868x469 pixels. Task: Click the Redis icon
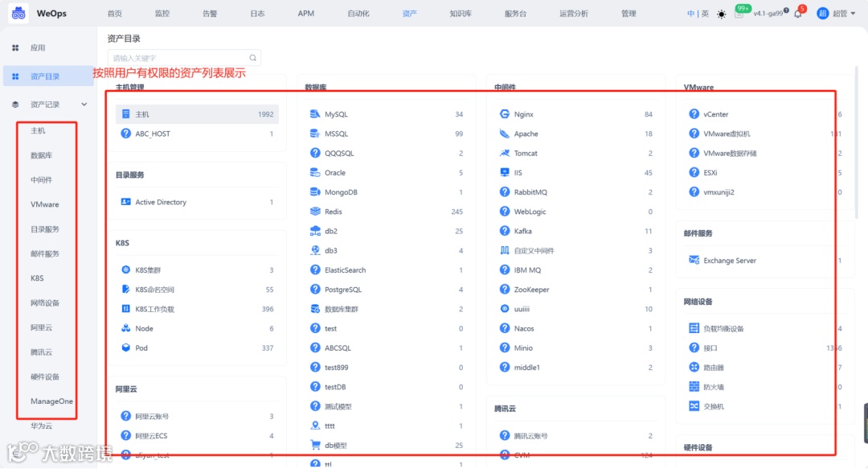click(315, 212)
